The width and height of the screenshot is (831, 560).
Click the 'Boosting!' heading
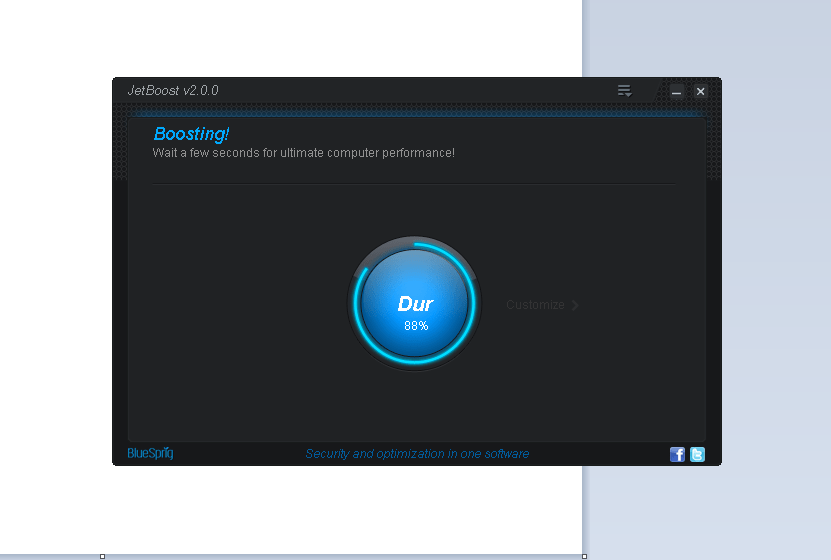tap(191, 134)
